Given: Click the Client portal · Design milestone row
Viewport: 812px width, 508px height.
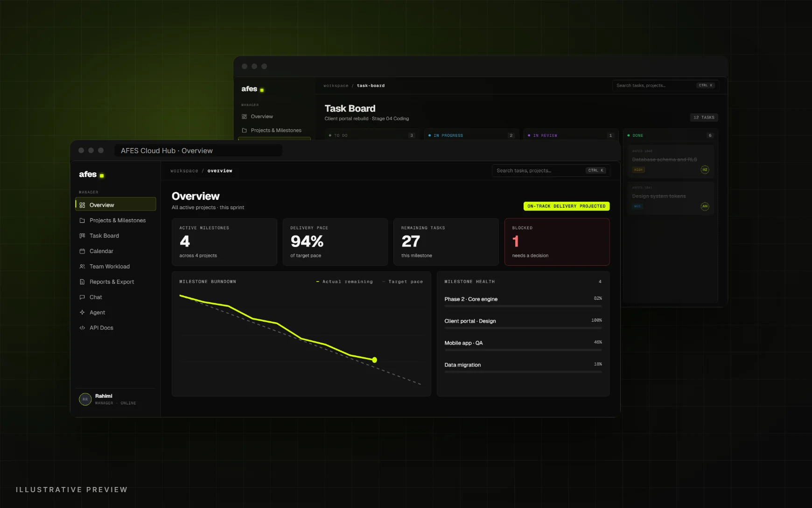Looking at the screenshot, I should 523,323.
